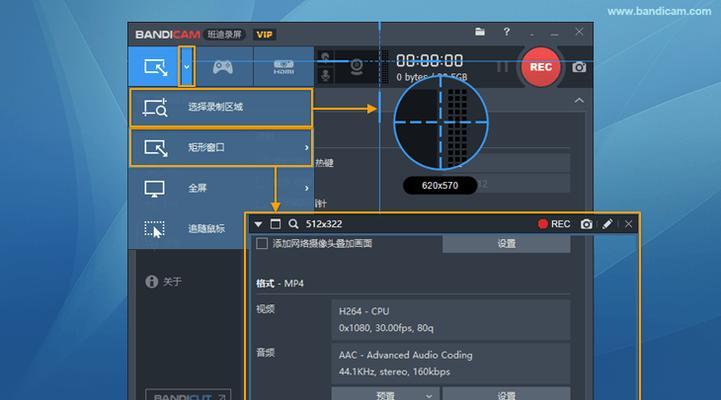The height and width of the screenshot is (400, 721).
Task: Click the Bandicam logo title
Action: (x=167, y=34)
